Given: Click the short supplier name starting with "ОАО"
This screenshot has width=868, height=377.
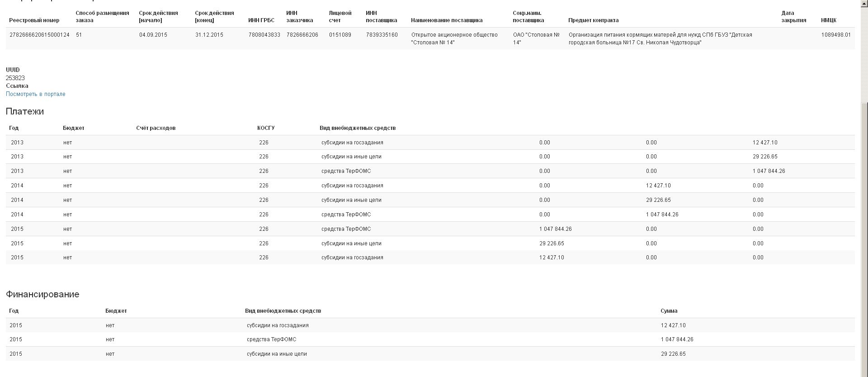Looking at the screenshot, I should click(536, 38).
